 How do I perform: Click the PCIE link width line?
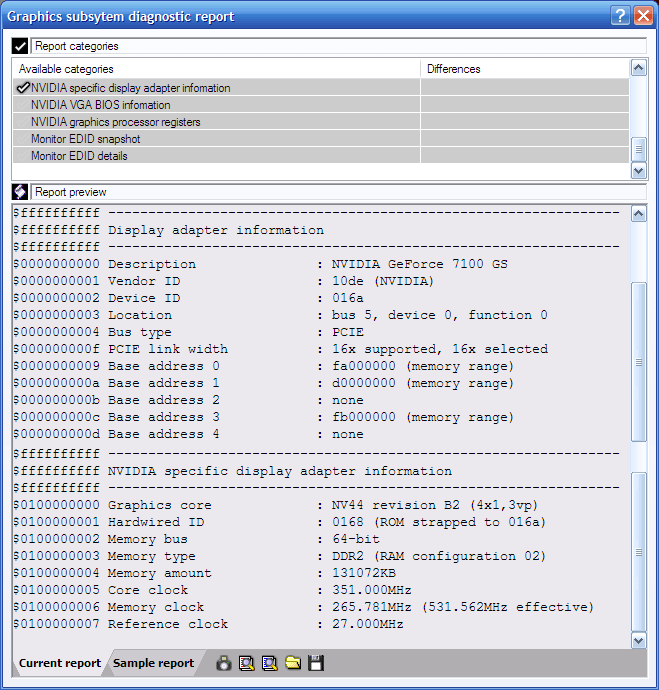point(281,349)
